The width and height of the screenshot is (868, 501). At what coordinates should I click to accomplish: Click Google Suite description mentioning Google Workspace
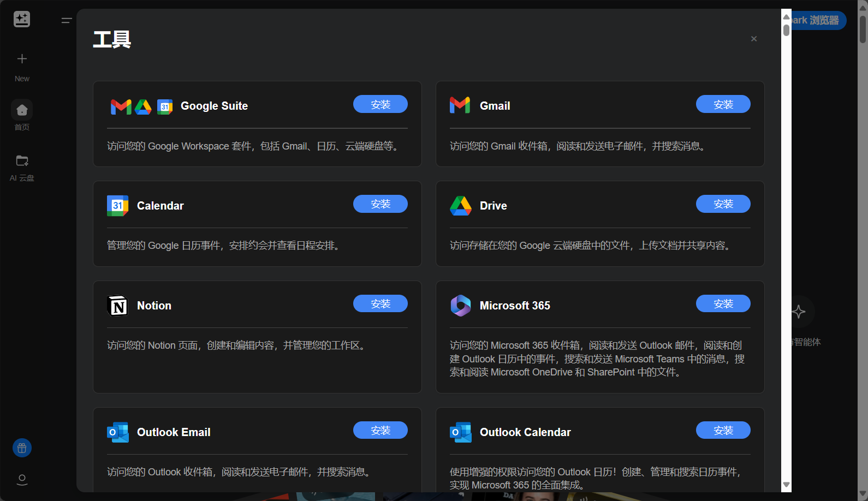coord(254,146)
